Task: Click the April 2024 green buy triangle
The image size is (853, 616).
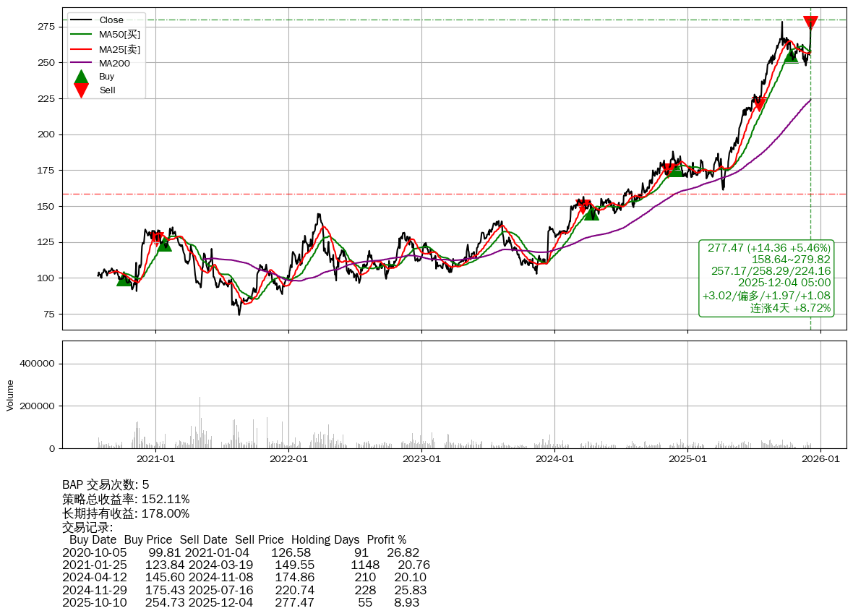Action: (x=591, y=213)
